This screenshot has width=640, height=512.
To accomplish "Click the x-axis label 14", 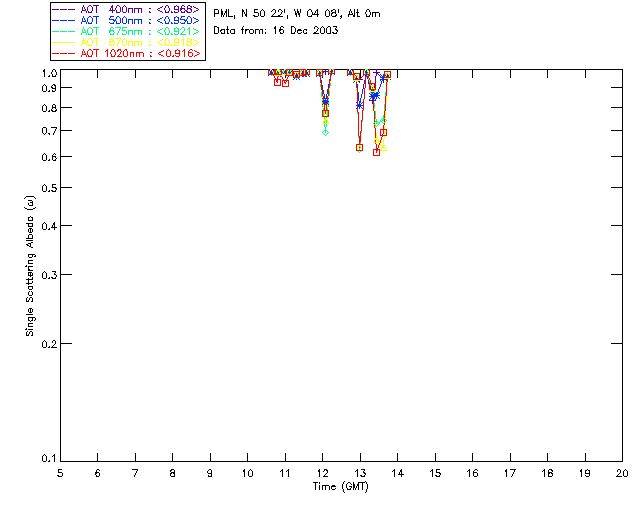I will [398, 473].
